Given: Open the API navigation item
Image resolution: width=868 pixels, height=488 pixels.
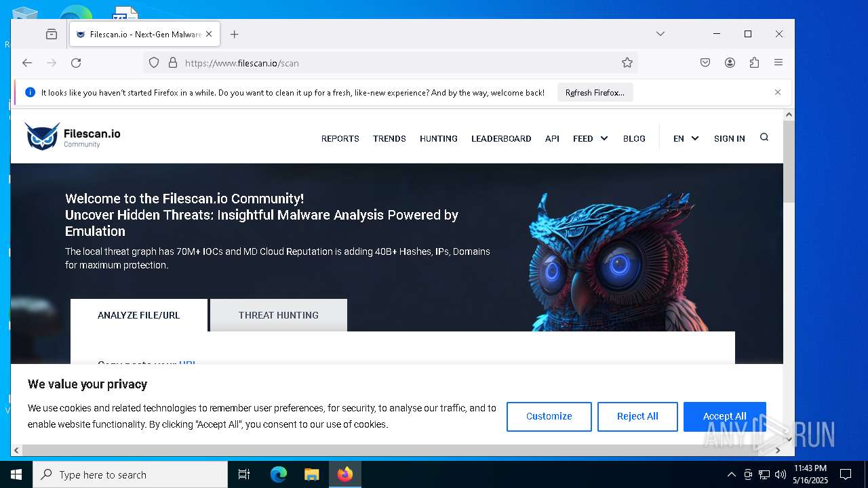Looking at the screenshot, I should coord(552,138).
